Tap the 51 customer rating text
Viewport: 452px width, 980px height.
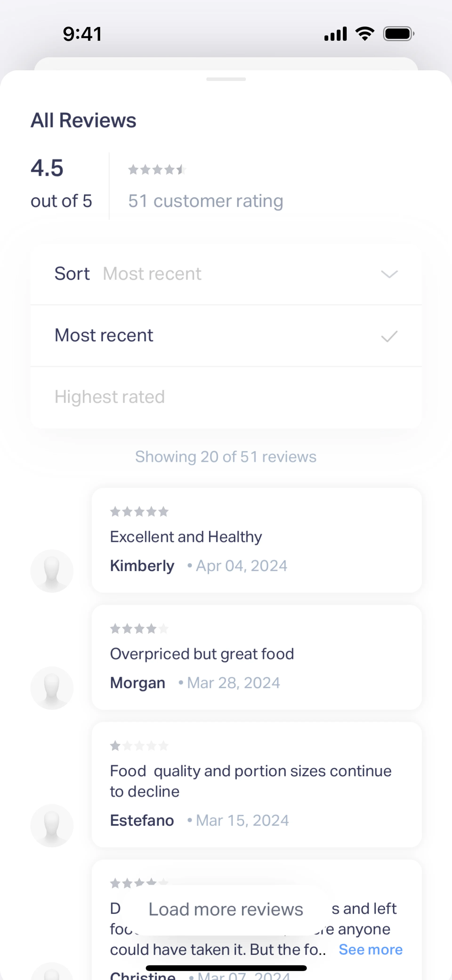tap(206, 201)
